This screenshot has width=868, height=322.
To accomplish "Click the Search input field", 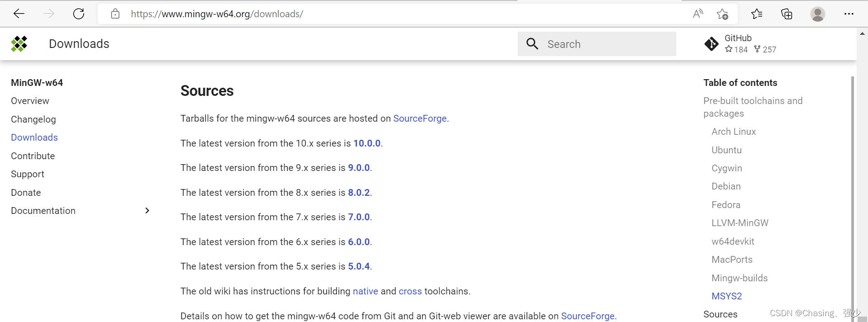I will [x=597, y=44].
